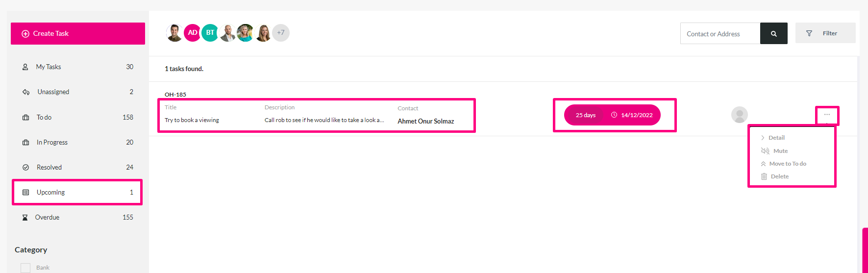Viewport: 868px width, 273px height.
Task: Show Overdue tasks with hourglass icon
Action: (78, 217)
